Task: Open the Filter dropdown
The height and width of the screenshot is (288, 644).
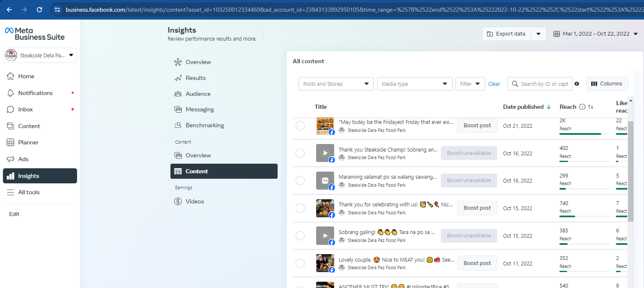Action: click(470, 84)
